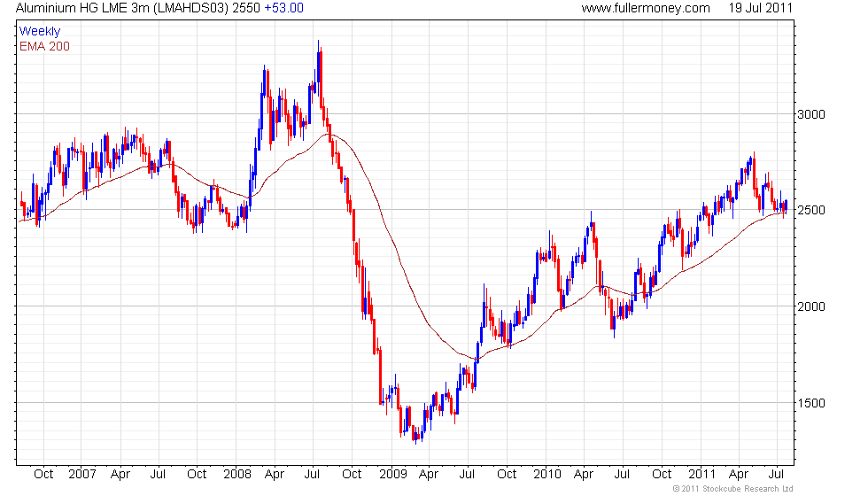The height and width of the screenshot is (496, 868).
Task: Click the 'Apr' label following 2011
Action: pyautogui.click(x=739, y=475)
